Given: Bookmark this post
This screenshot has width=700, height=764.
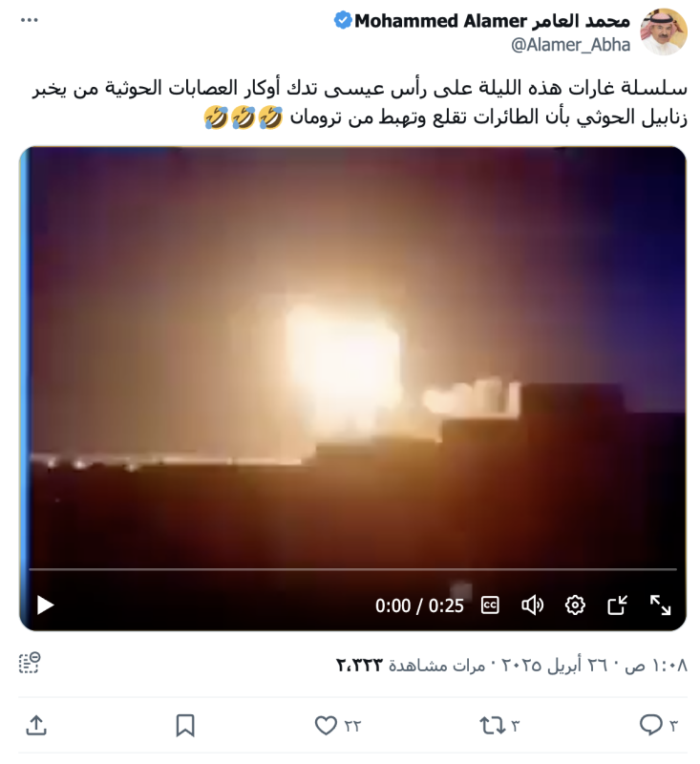Looking at the screenshot, I should coord(185,726).
